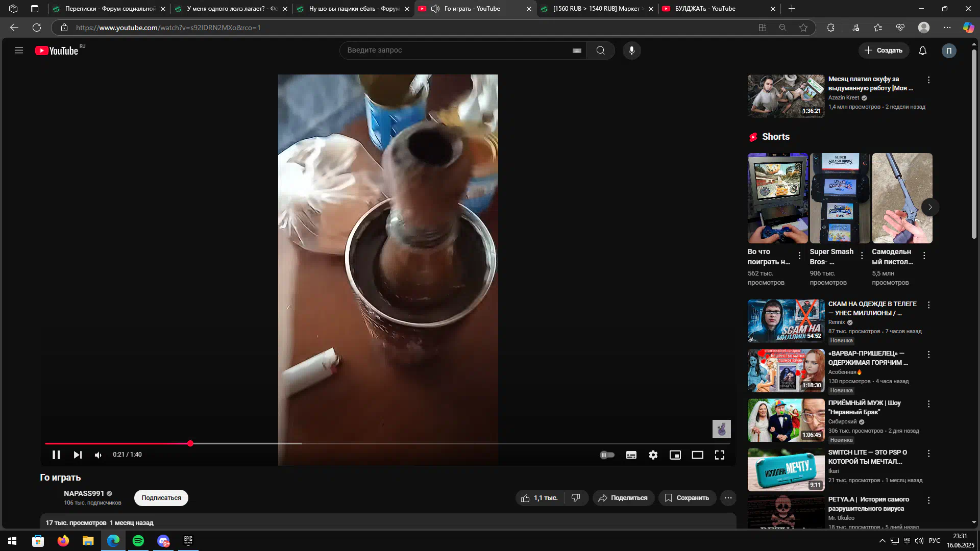Screen dimensions: 980x551
Task: Share the video via Поделиться
Action: 623,498
